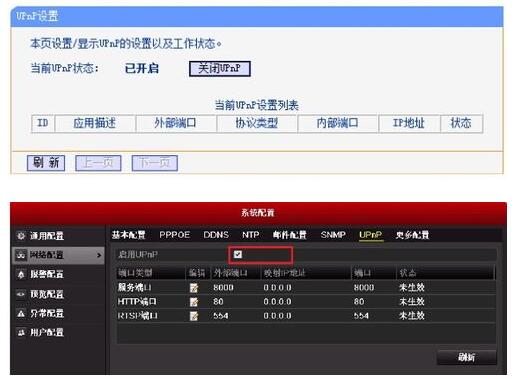
Task: Switch to the PPPOE tab
Action: pos(174,235)
